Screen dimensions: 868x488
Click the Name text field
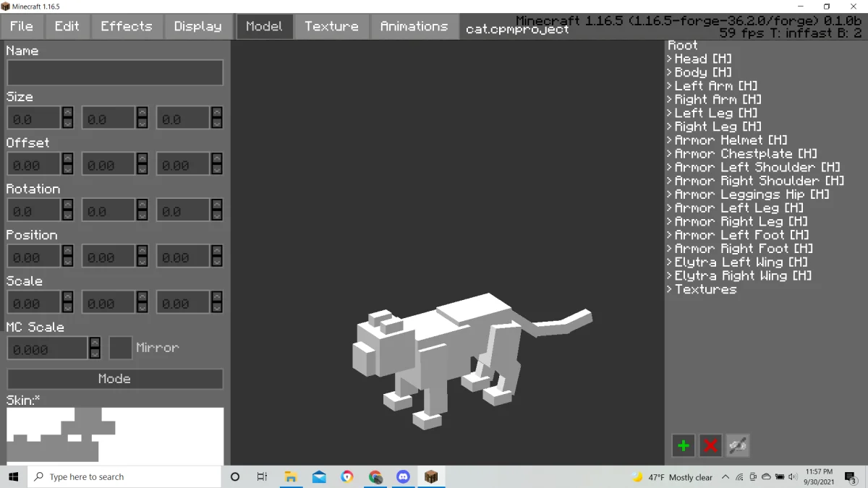tap(115, 72)
